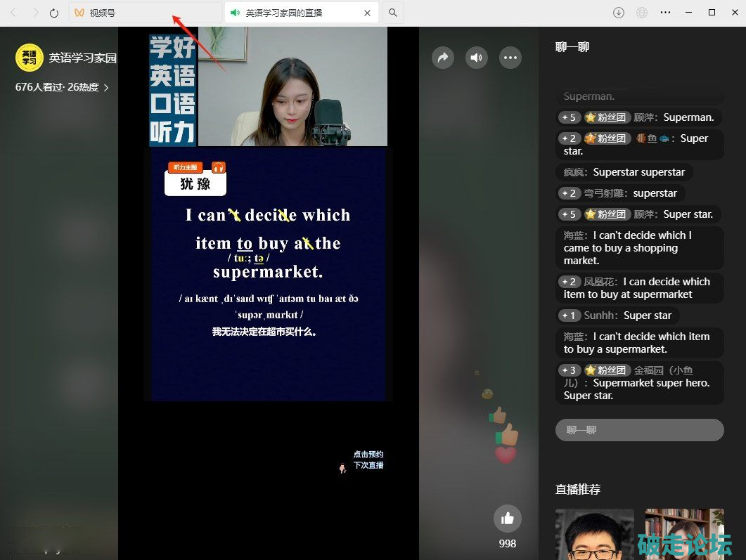746x560 pixels.
Task: Select the 英语学习家园的直播 tab
Action: [295, 13]
